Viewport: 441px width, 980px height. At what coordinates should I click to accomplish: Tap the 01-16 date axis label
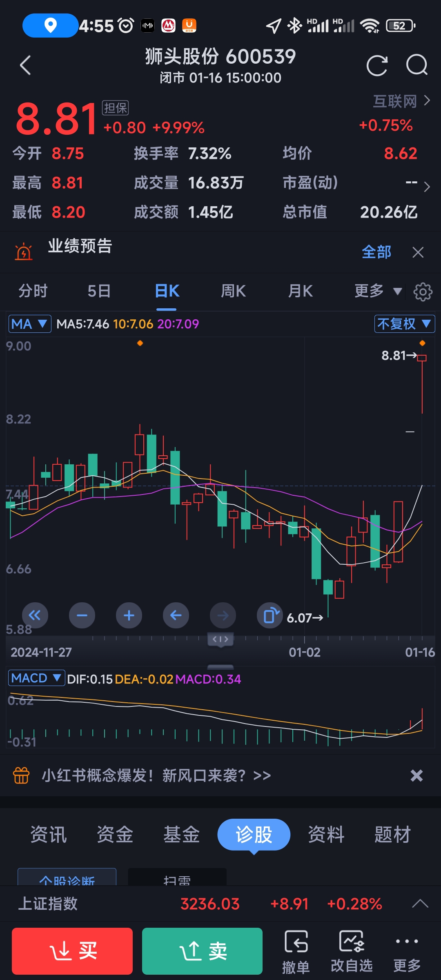pyautogui.click(x=420, y=652)
